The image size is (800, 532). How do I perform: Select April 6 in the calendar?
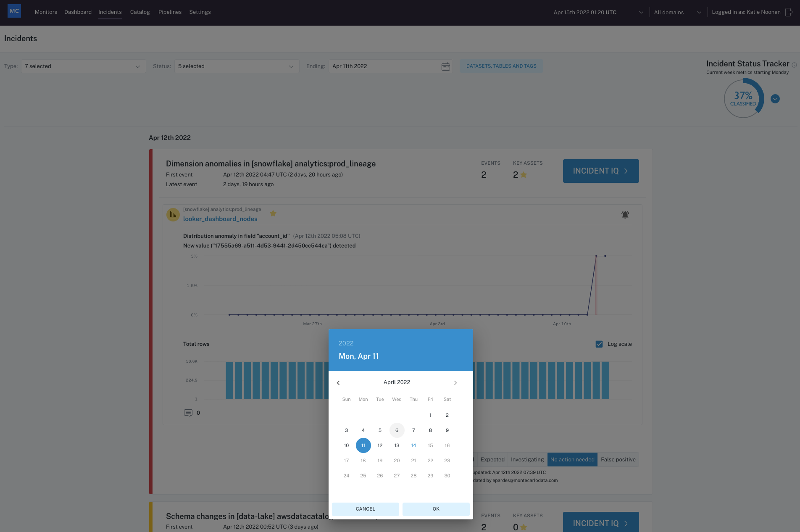click(x=397, y=430)
